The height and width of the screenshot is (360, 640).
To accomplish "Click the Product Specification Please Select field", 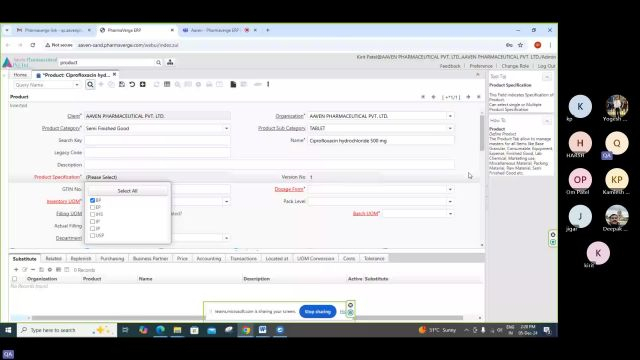I will click(x=157, y=177).
